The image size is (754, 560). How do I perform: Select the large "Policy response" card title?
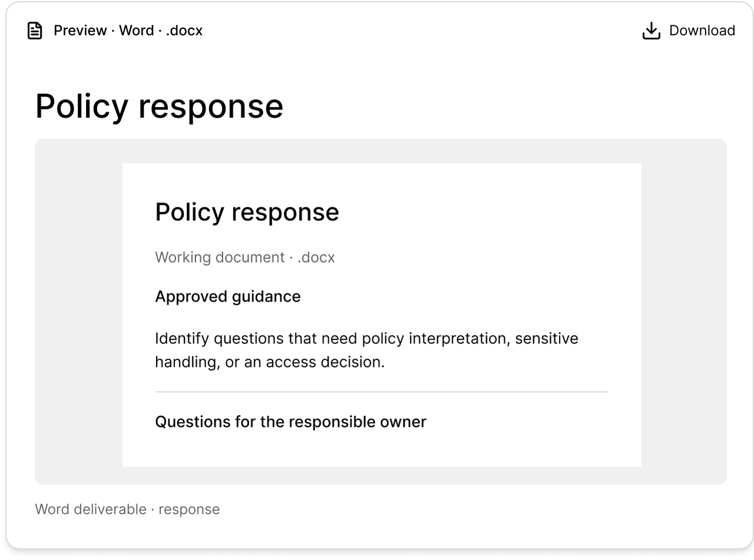160,107
